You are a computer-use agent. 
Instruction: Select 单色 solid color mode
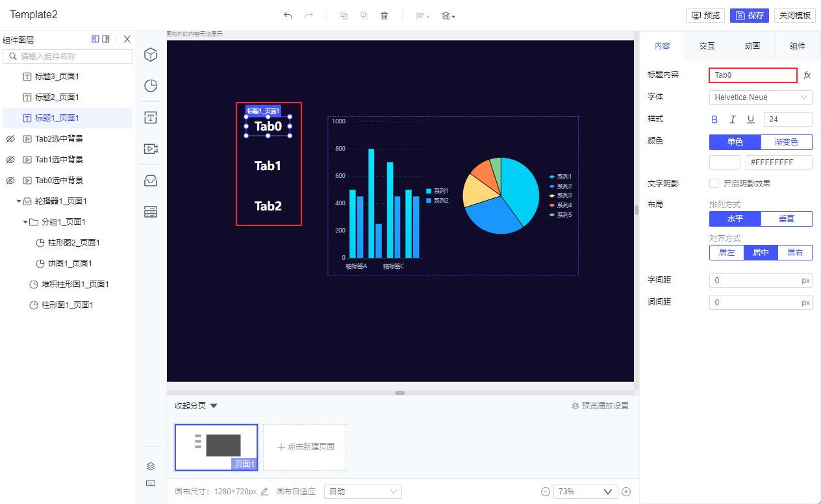coord(735,142)
